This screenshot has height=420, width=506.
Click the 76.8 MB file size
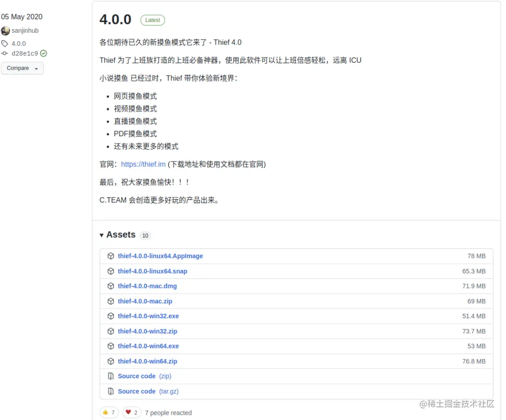pos(474,361)
